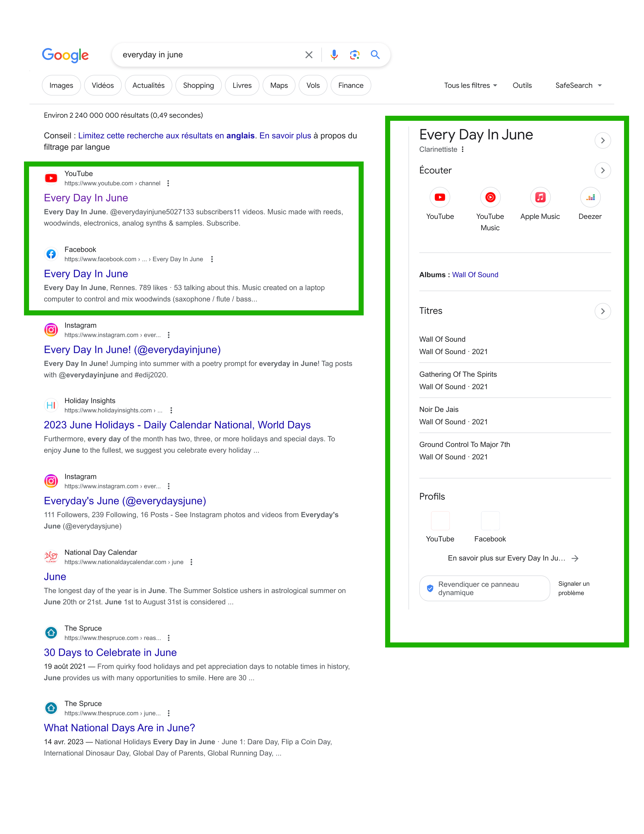This screenshot has width=644, height=834.
Task: Switch to the Livres filter
Action: point(242,85)
